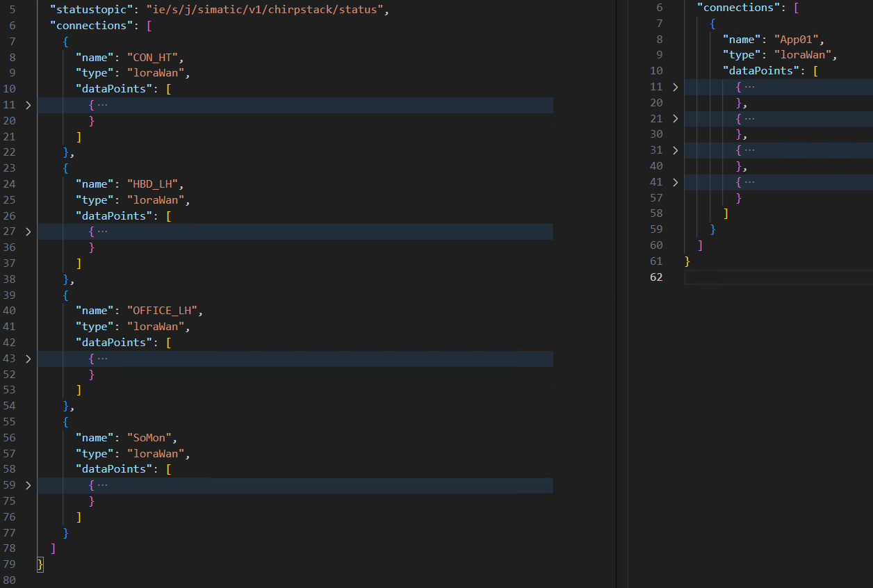Expand line 31 fold arrow in App01 editor

click(674, 150)
